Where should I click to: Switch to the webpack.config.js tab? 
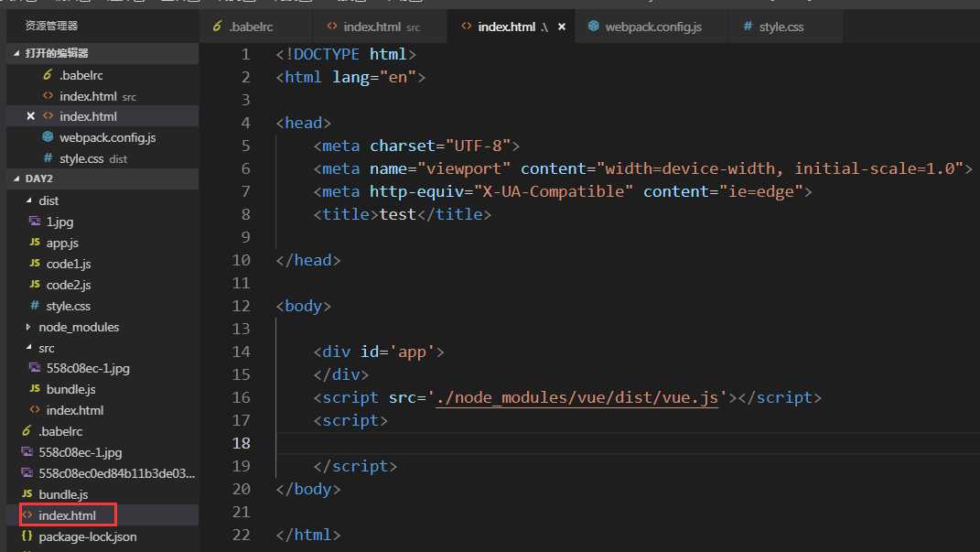(653, 27)
